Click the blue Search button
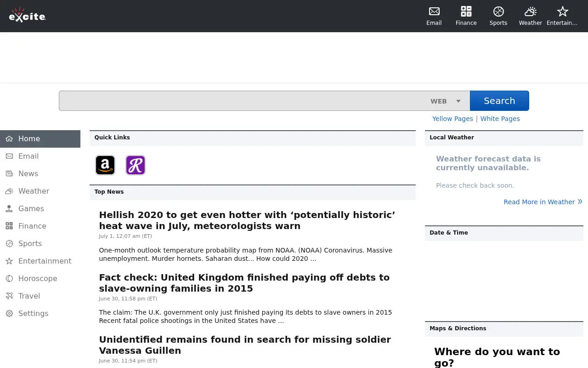588x368 pixels. pos(499,101)
